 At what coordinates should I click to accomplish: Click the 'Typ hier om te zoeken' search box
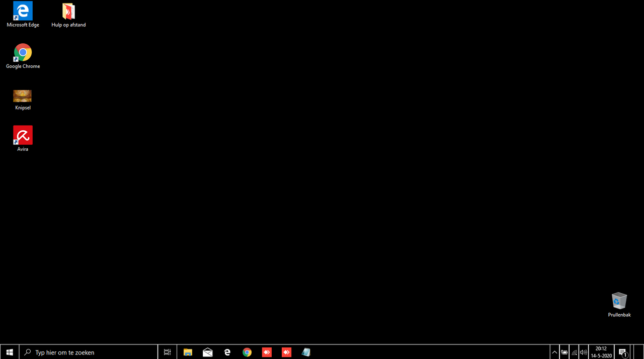click(89, 352)
